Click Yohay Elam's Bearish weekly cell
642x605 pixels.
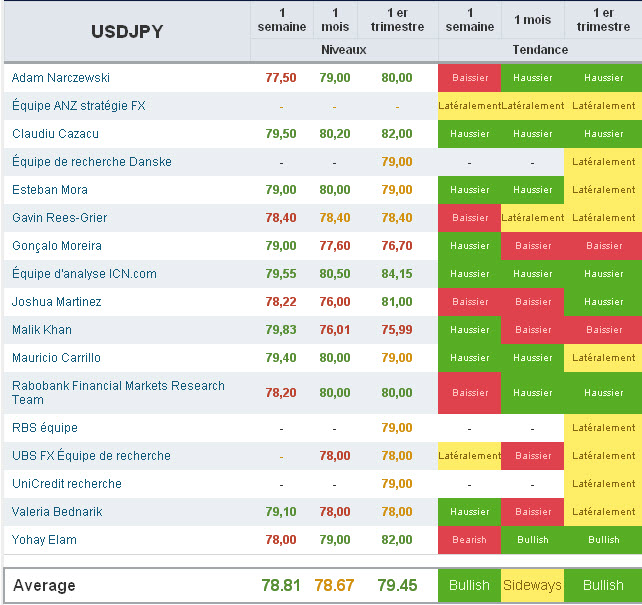470,540
